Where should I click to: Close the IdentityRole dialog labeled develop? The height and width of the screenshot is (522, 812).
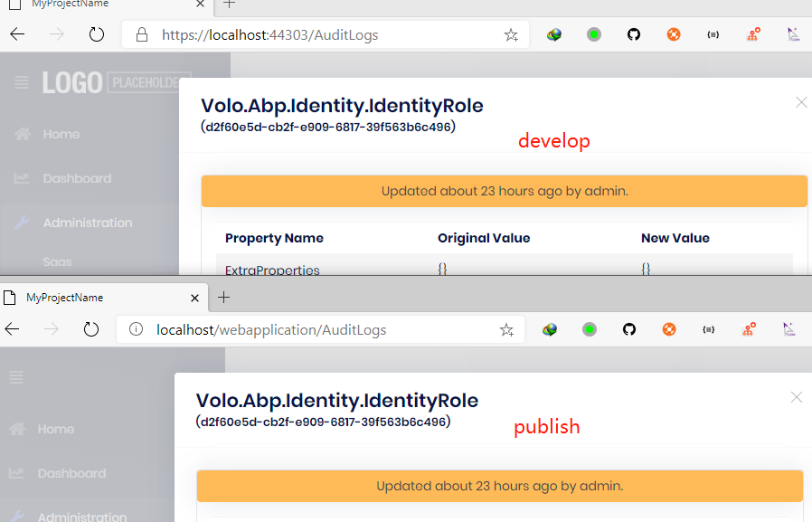801,102
